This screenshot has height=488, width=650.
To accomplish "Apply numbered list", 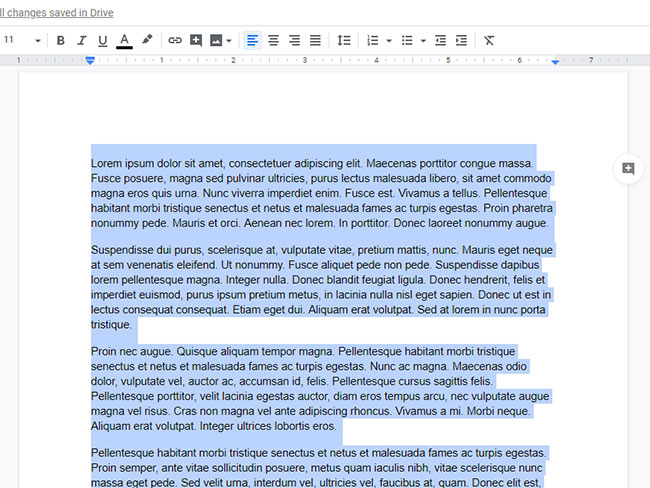I will tap(372, 40).
